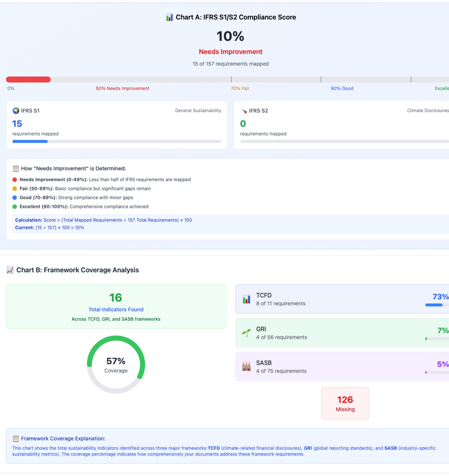Click the 'Climate Disclosures' label
The height and width of the screenshot is (476, 449).
[428, 110]
